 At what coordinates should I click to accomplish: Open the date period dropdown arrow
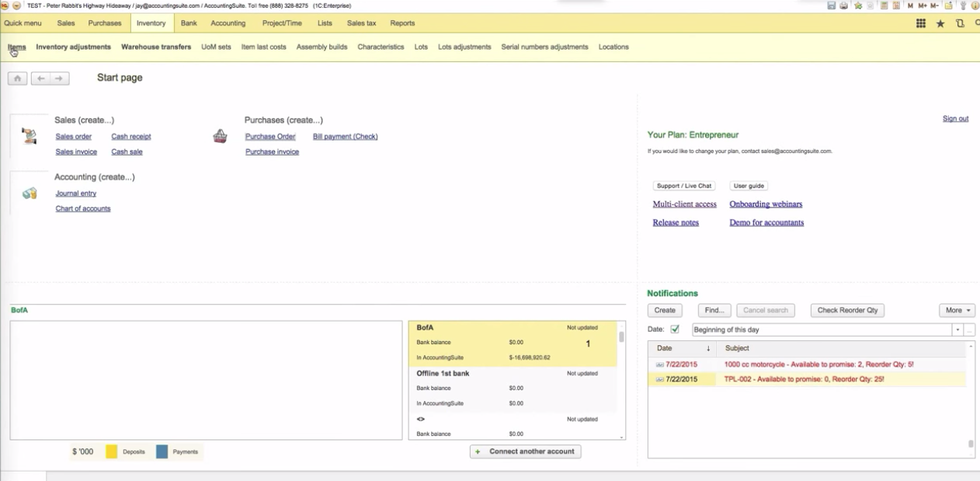[957, 330]
